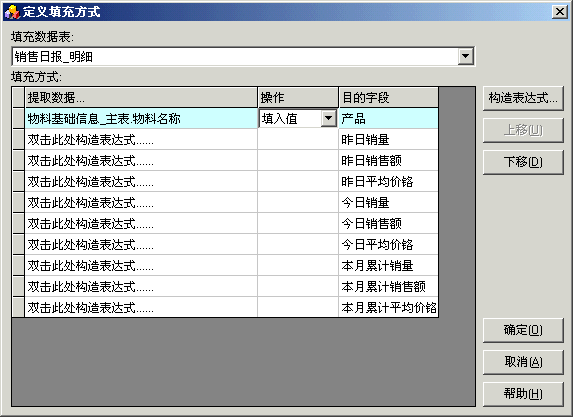
Task: Select the 物料基础信息_主表.物料名称 cell
Action: (x=141, y=118)
